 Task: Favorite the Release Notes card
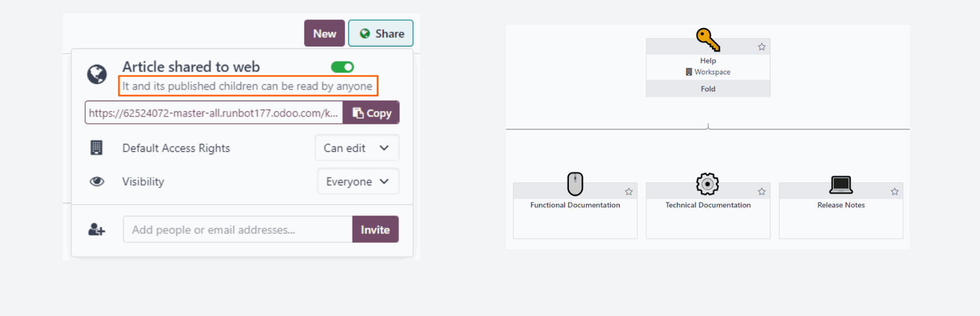[x=894, y=192]
